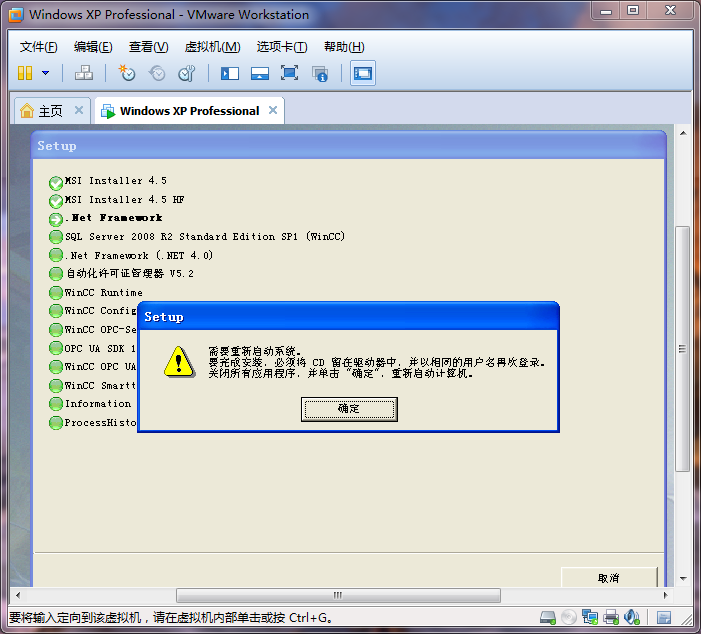Click the vertical scrollbar down arrow

pyautogui.click(x=683, y=579)
